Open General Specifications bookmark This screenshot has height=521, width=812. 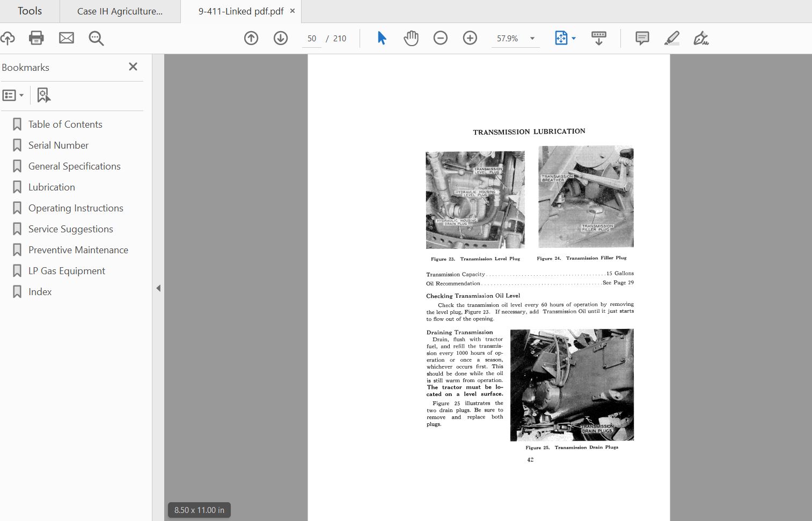point(75,166)
